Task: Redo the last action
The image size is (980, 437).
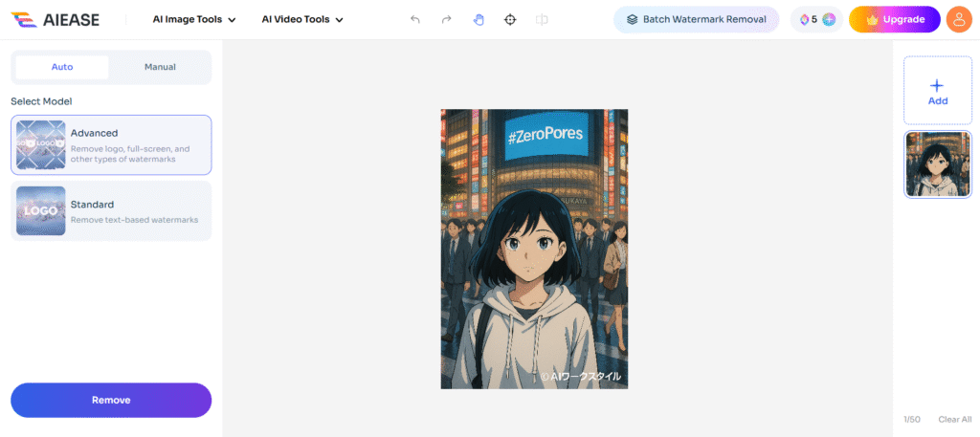Action: tap(446, 19)
